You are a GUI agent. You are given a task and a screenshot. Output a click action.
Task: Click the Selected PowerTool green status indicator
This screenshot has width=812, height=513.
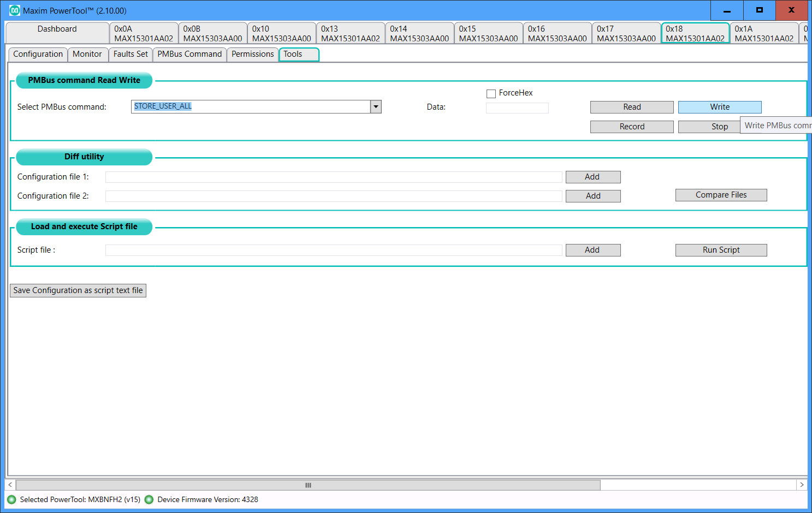click(x=11, y=499)
